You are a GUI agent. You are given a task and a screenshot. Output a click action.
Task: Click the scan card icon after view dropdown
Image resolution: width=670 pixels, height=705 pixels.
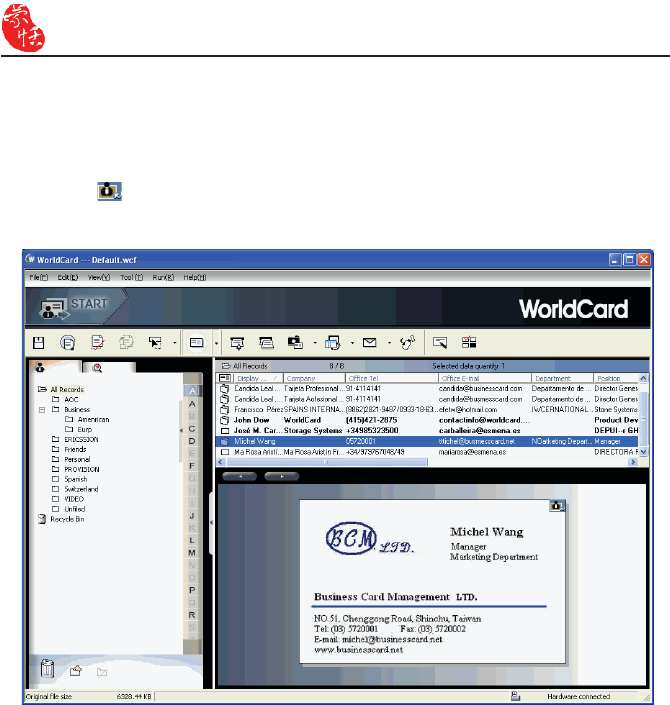click(x=237, y=343)
